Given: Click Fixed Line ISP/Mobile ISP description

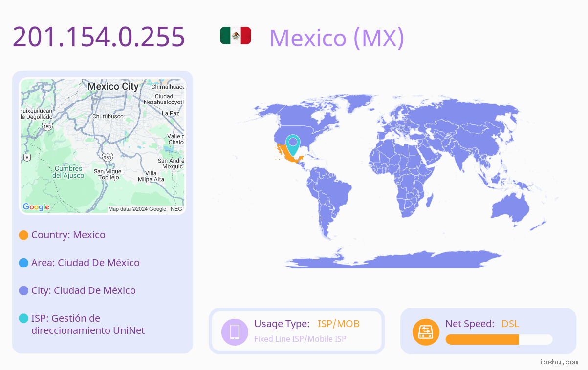Looking at the screenshot, I should [300, 339].
